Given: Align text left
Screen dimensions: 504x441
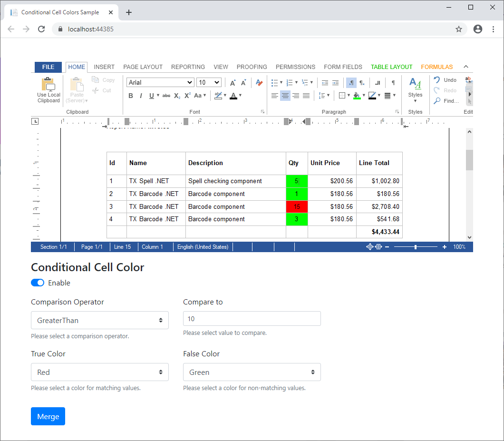Looking at the screenshot, I should pyautogui.click(x=274, y=96).
